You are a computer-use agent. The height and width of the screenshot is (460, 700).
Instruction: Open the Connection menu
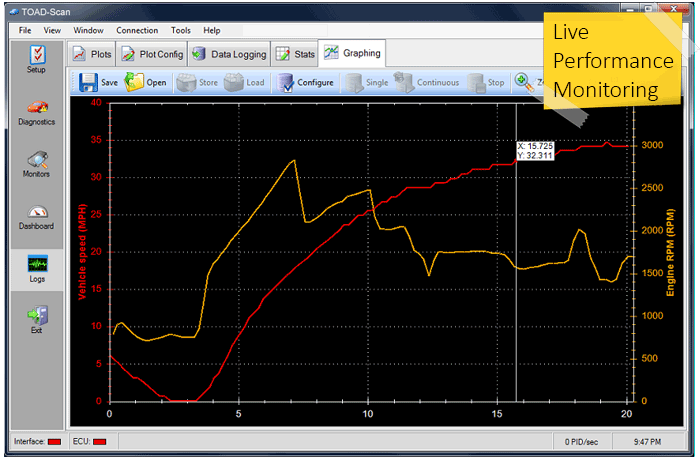(137, 30)
